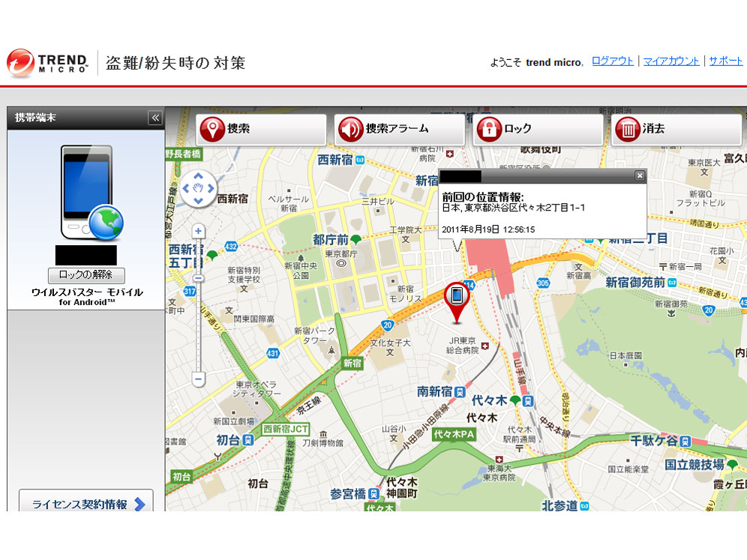The width and height of the screenshot is (747, 560).
Task: Click the 新宿パークタワー label
Action: click(x=314, y=336)
